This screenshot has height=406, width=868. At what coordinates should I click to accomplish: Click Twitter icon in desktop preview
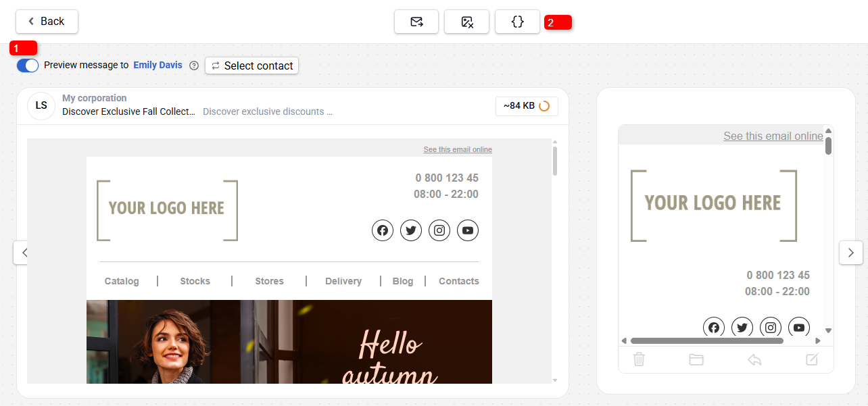411,230
